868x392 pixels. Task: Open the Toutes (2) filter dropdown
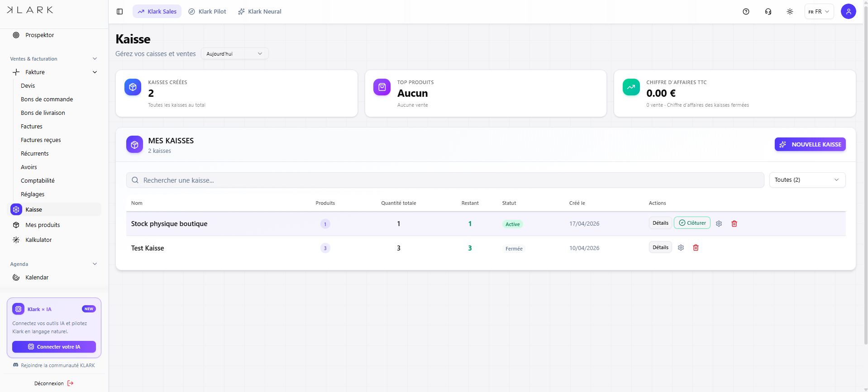coord(807,180)
